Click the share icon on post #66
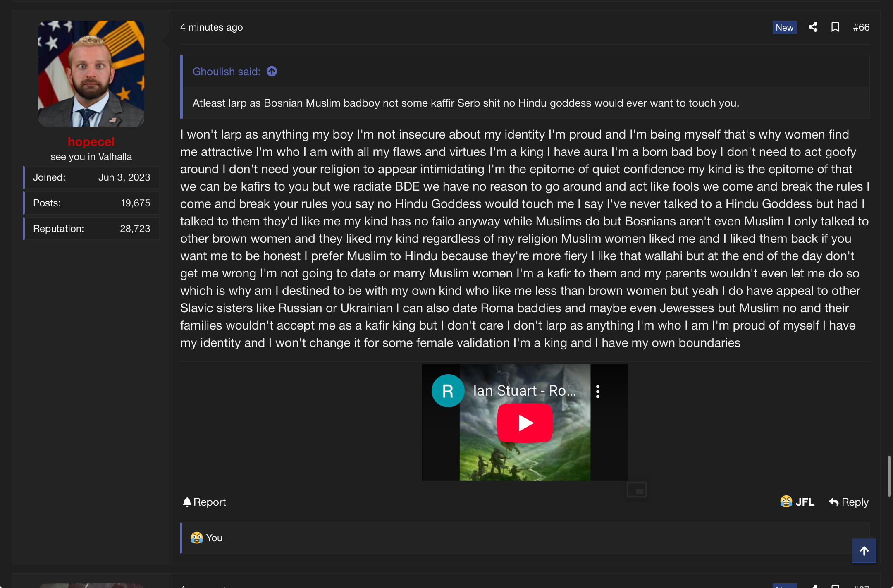This screenshot has width=893, height=588. tap(813, 27)
